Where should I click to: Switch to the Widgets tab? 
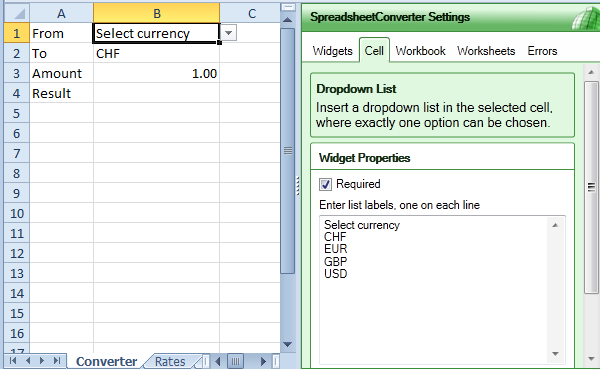[x=332, y=51]
